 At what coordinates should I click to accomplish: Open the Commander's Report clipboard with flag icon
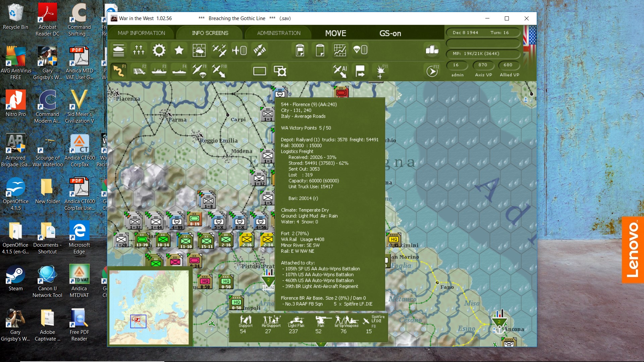click(300, 50)
